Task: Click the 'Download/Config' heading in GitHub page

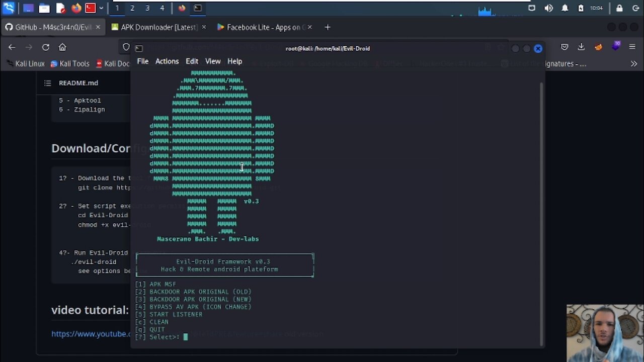Action: tap(91, 148)
